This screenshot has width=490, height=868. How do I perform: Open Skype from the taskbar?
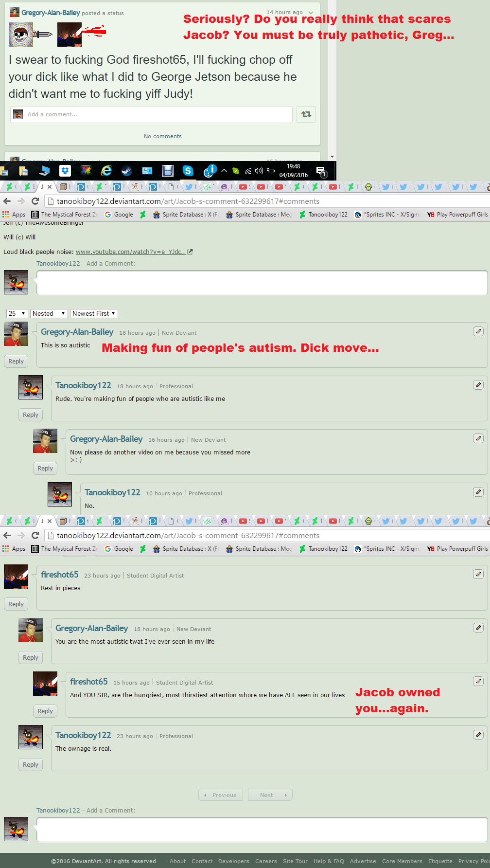[188, 171]
